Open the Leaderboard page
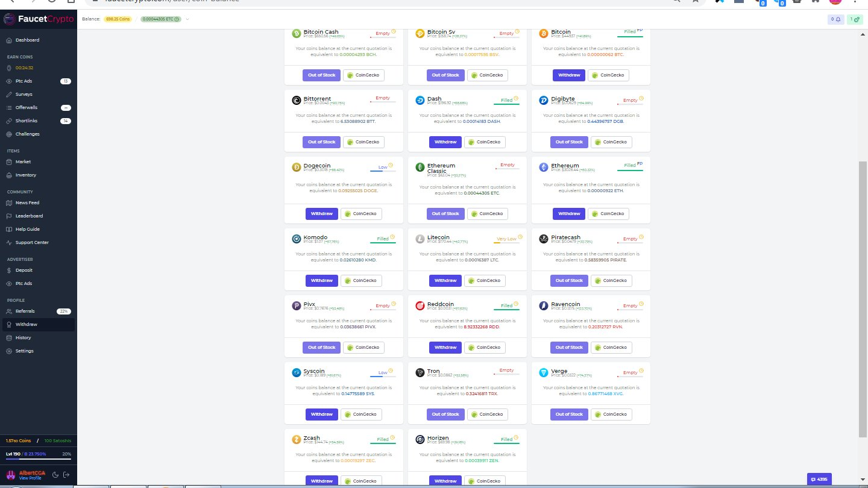Image resolution: width=868 pixels, height=488 pixels. pos(39,216)
